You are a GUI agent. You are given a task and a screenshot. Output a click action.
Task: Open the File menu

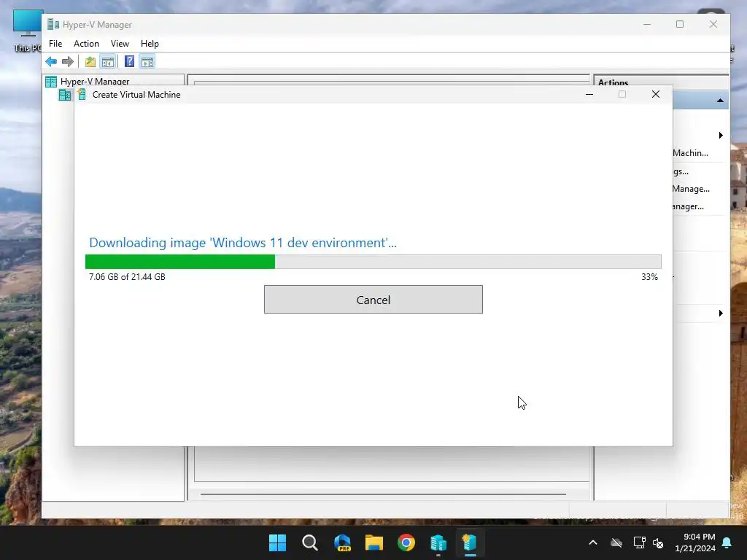(55, 43)
